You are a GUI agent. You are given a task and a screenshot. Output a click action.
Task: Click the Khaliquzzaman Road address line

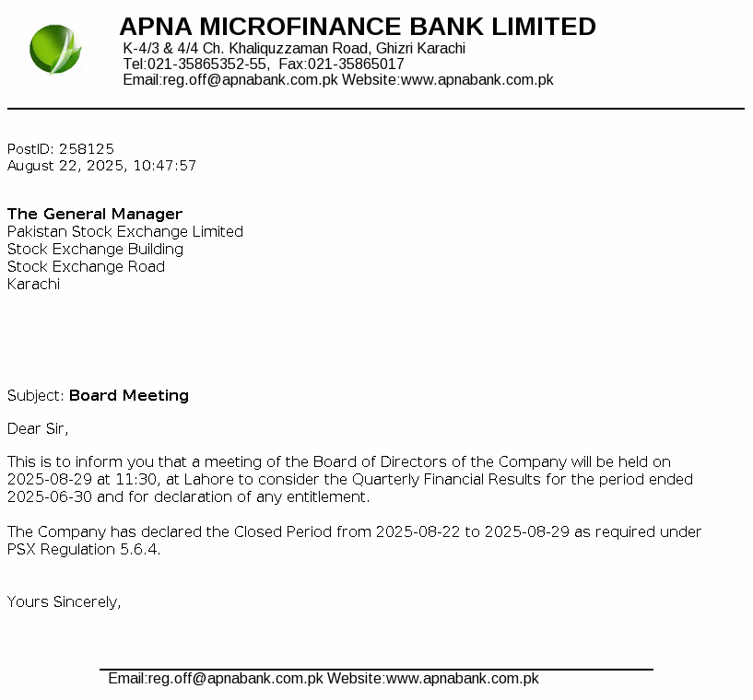coord(294,49)
